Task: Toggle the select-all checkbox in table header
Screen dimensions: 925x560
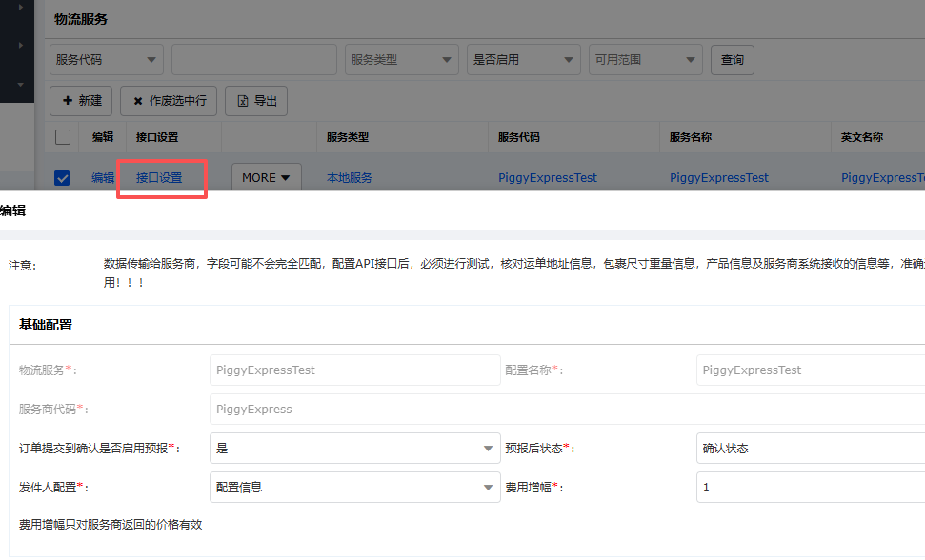Action: click(x=63, y=137)
